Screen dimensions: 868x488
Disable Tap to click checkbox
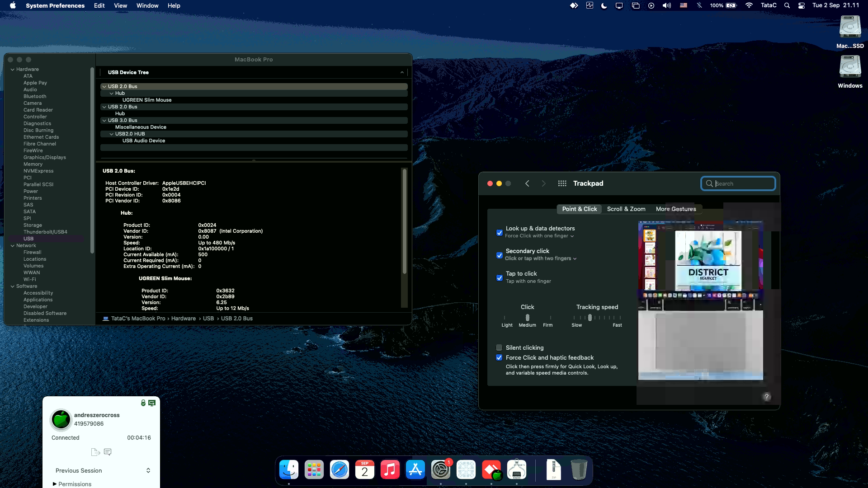pos(500,278)
